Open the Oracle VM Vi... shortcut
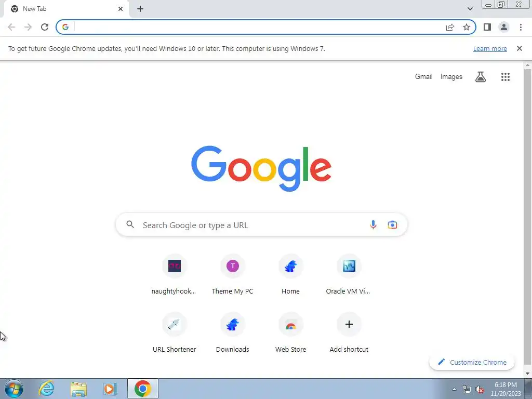The width and height of the screenshot is (532, 399). 349,275
